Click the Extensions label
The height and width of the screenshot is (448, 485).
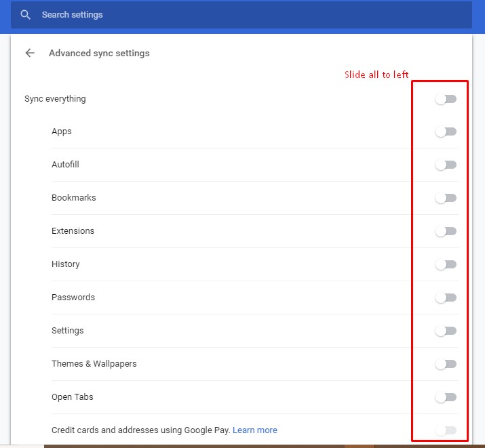73,231
